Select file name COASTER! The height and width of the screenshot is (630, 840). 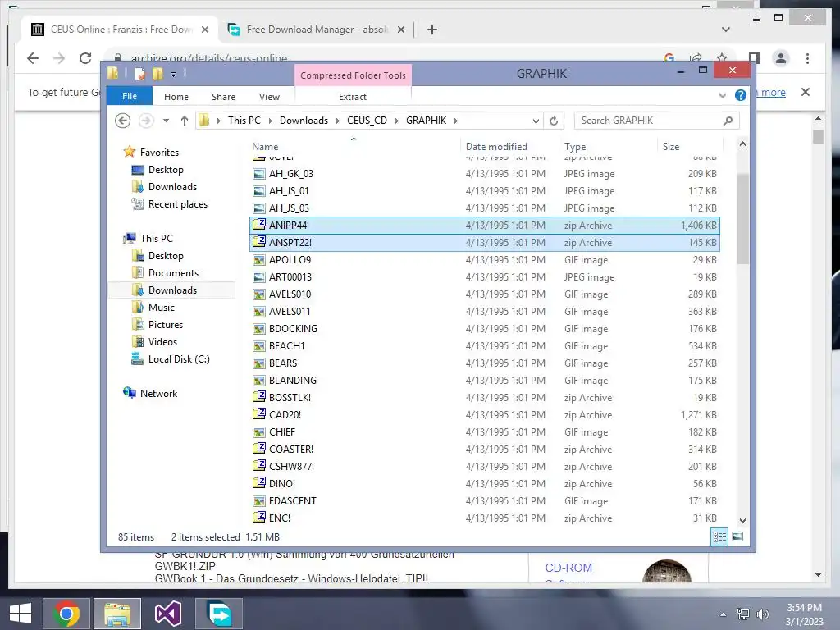(291, 449)
